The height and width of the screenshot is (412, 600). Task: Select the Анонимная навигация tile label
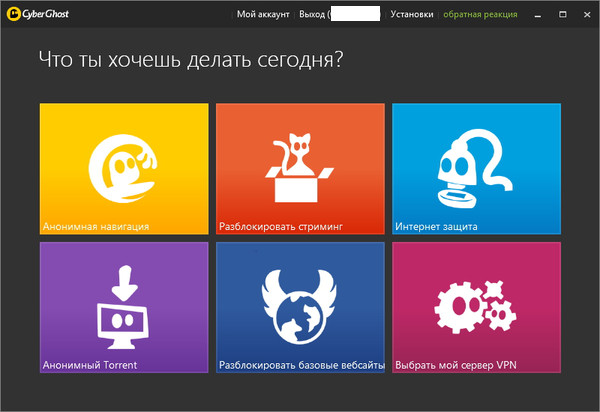[96, 227]
